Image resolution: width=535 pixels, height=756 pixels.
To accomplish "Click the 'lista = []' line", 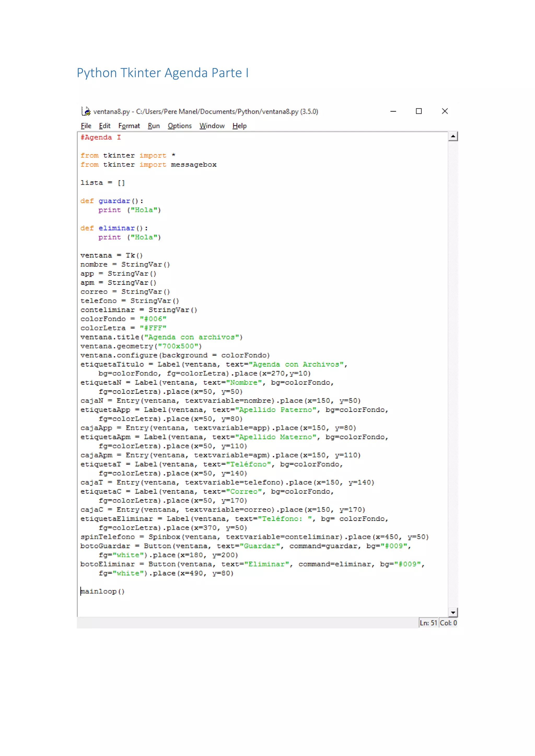I will coord(103,183).
